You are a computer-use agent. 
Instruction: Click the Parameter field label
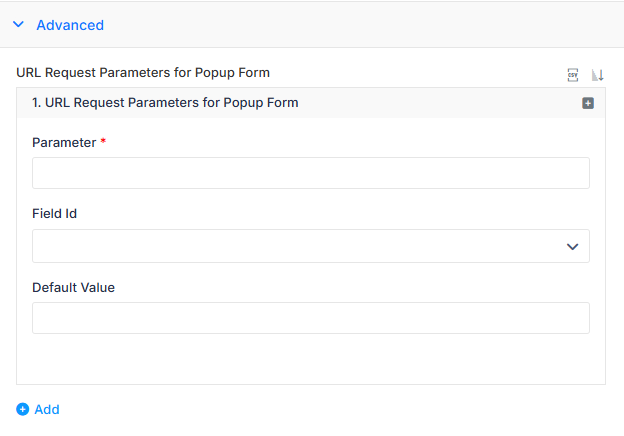click(64, 142)
